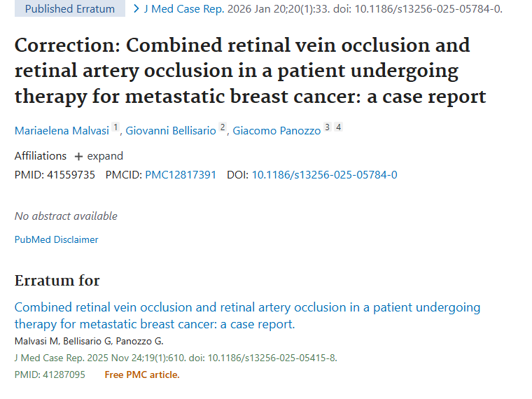Open the PMC12817391 PMCID link
The width and height of the screenshot is (532, 399).
pyautogui.click(x=181, y=174)
